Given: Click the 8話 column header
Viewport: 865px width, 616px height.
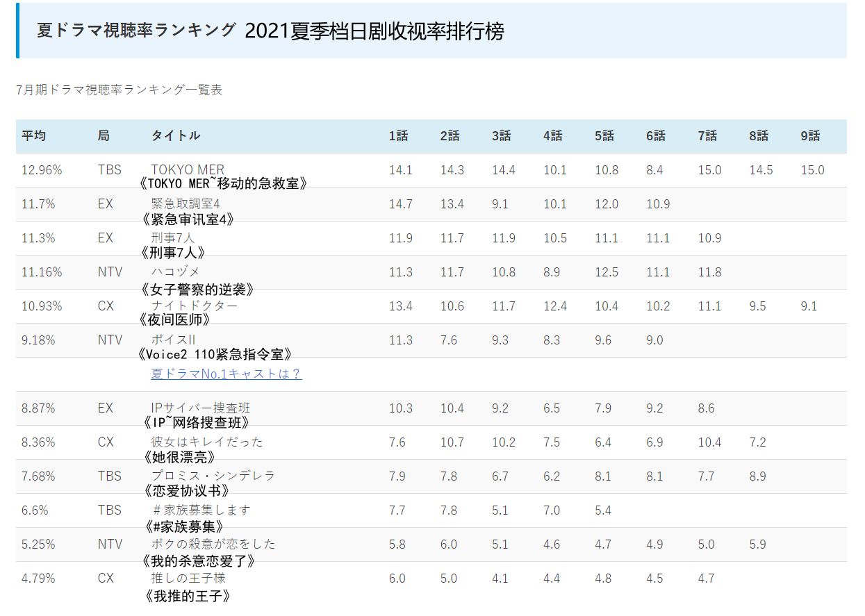Looking at the screenshot, I should point(759,136).
